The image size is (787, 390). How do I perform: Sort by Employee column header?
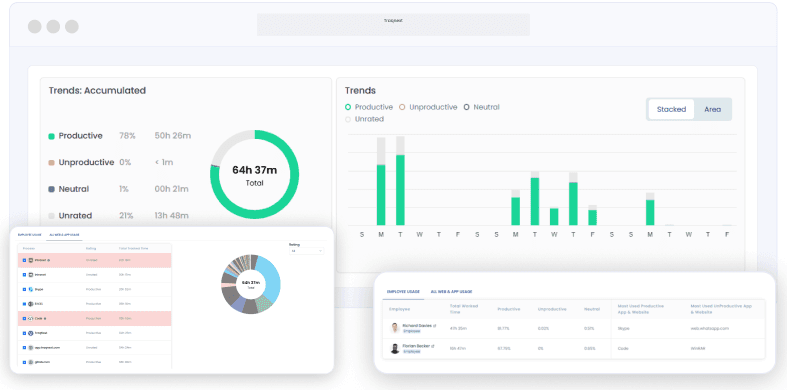pyautogui.click(x=399, y=309)
